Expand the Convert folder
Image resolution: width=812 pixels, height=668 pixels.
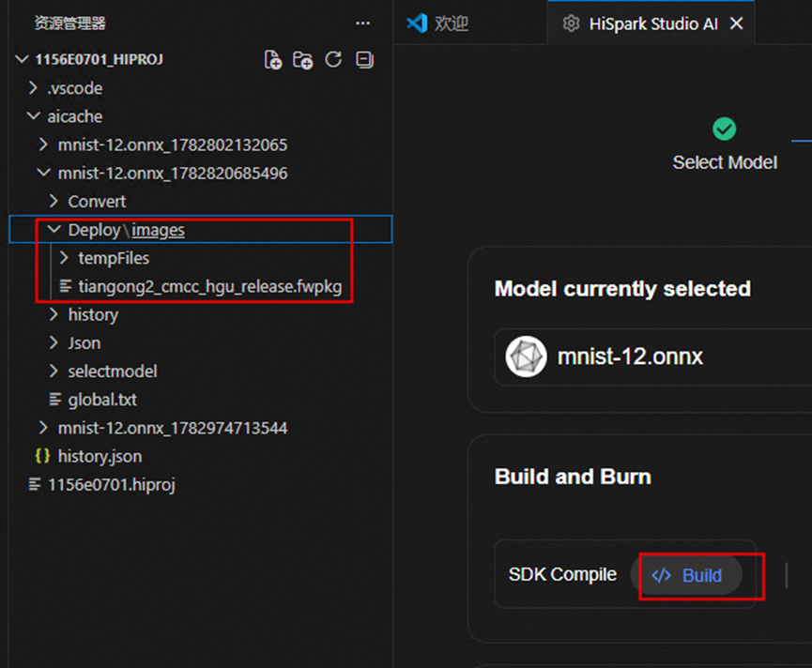click(54, 201)
